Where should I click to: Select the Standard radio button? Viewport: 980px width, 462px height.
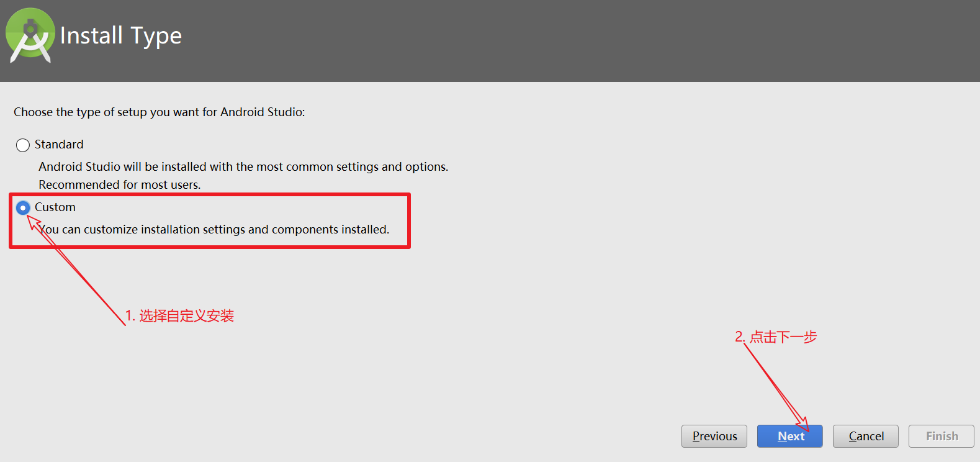(23, 145)
